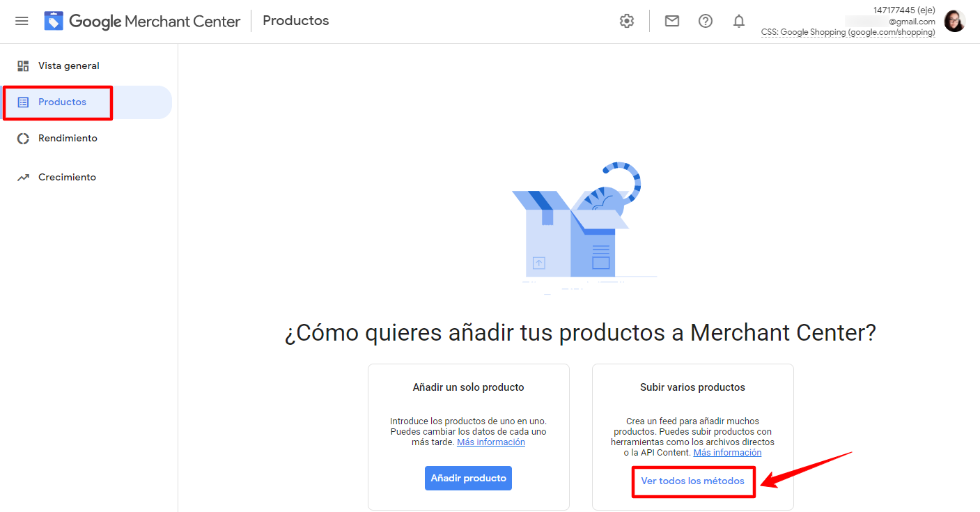Click the Google Merchant Center logo

[142, 21]
